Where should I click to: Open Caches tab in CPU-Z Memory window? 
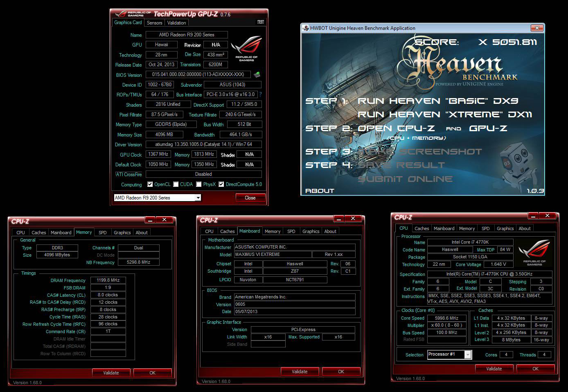39,233
